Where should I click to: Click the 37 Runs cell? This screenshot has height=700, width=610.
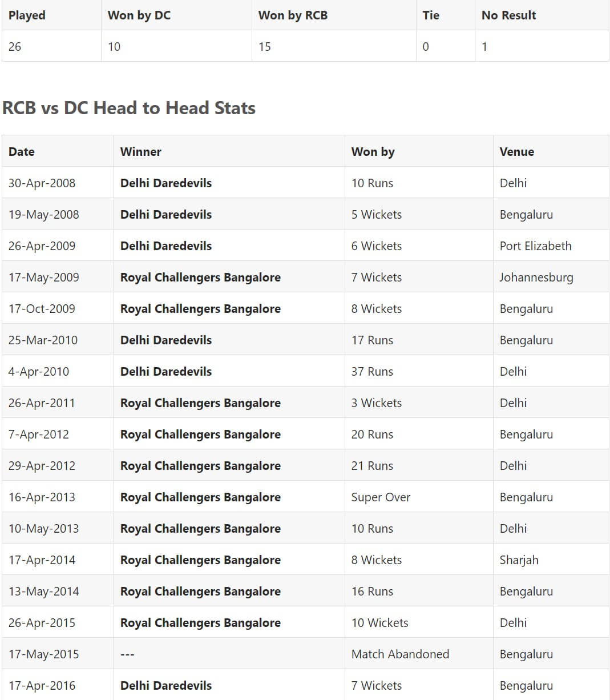click(x=372, y=372)
